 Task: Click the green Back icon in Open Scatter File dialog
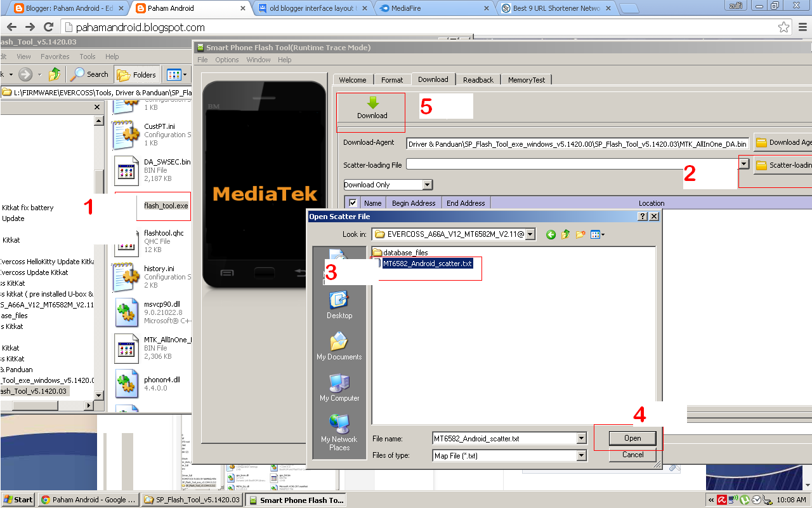(551, 234)
